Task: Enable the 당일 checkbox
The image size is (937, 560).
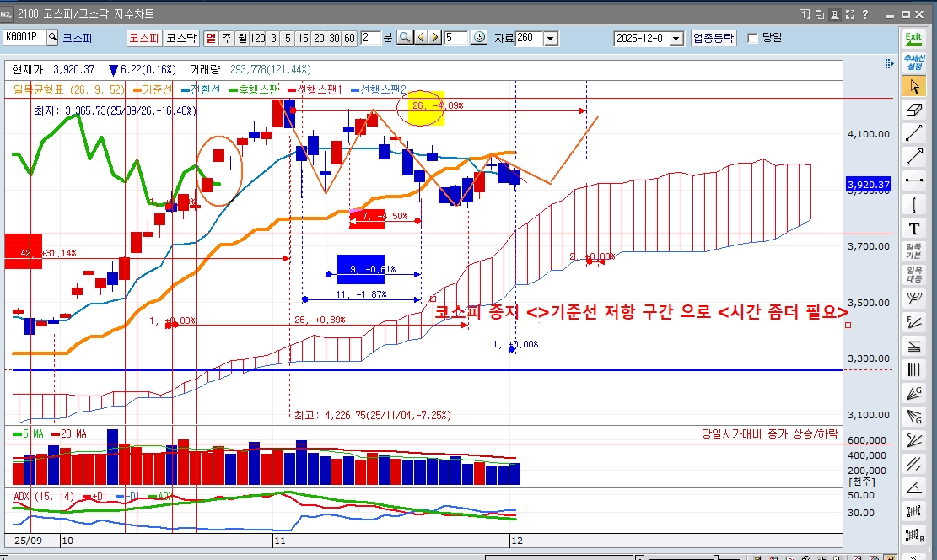Action: click(x=752, y=38)
